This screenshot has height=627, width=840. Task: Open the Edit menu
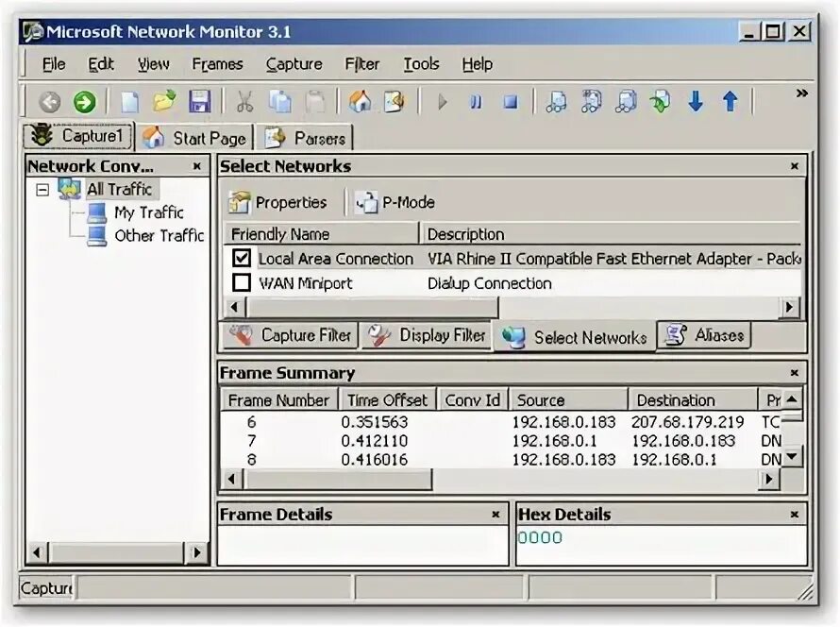click(x=101, y=64)
